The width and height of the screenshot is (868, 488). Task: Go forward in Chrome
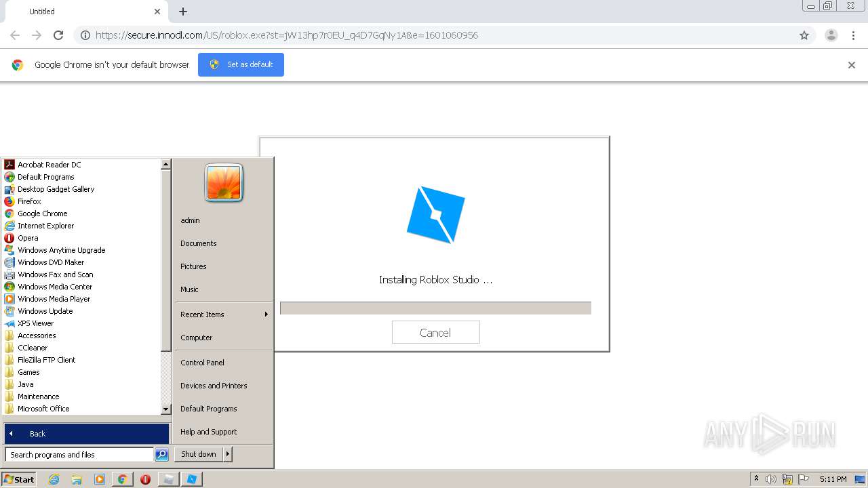(x=37, y=35)
